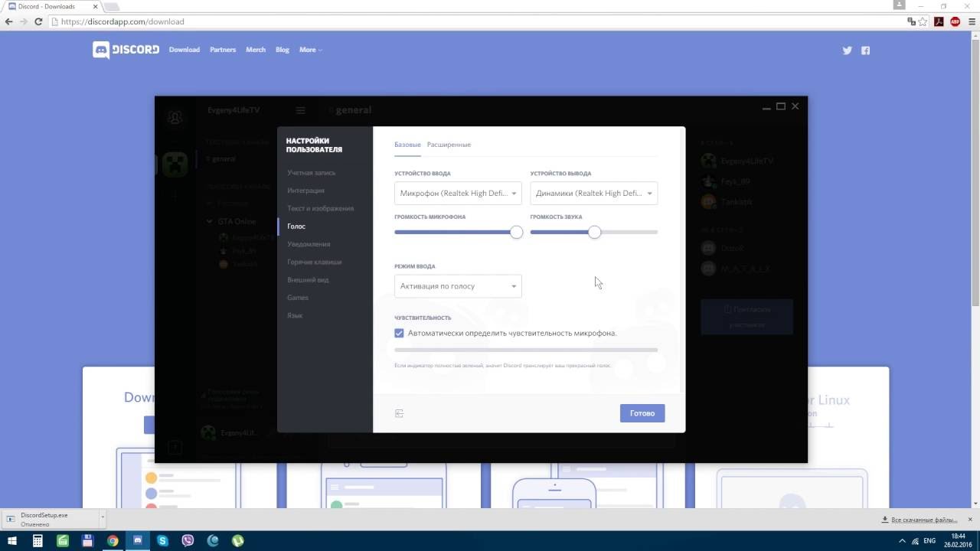This screenshot has width=980, height=551.
Task: Click the Discord logo on the website header
Action: (x=126, y=50)
